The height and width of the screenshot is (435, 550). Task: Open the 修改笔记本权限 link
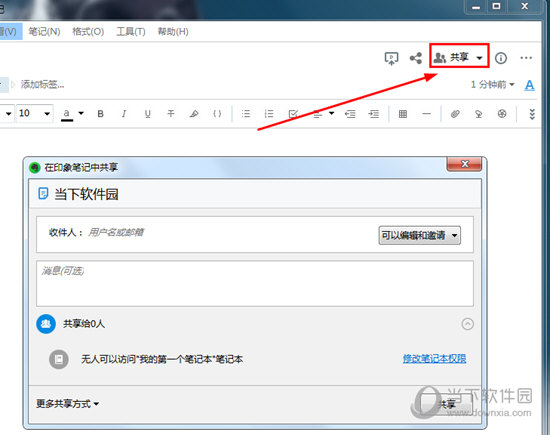(434, 359)
